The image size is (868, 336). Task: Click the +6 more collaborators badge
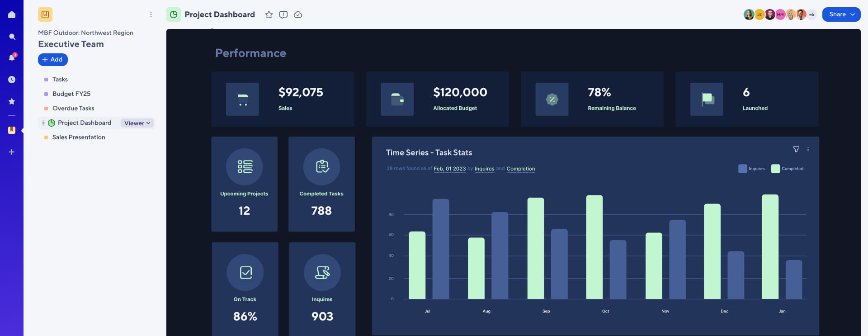(x=811, y=14)
